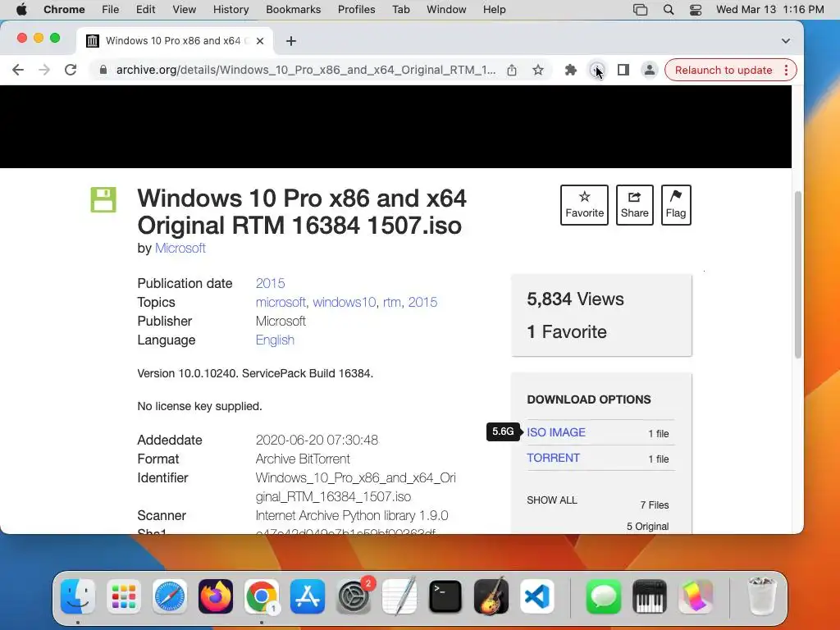Open App Store from the dock
This screenshot has width=840, height=630.
coord(308,596)
